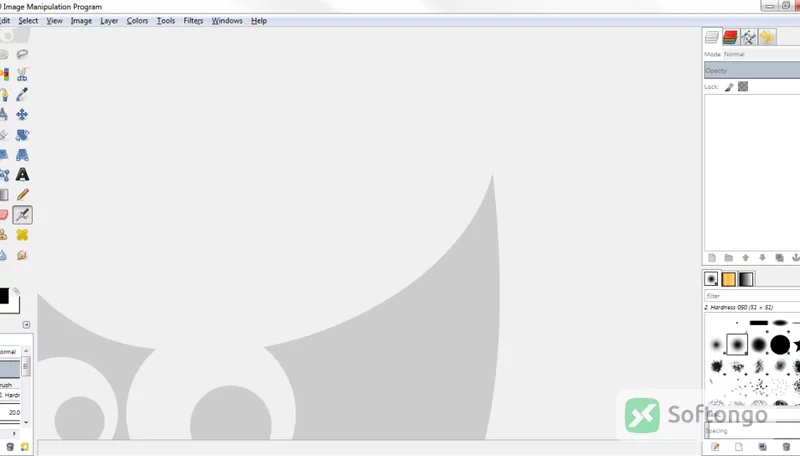The image size is (800, 456).
Task: Select the Pencil tool
Action: (22, 194)
